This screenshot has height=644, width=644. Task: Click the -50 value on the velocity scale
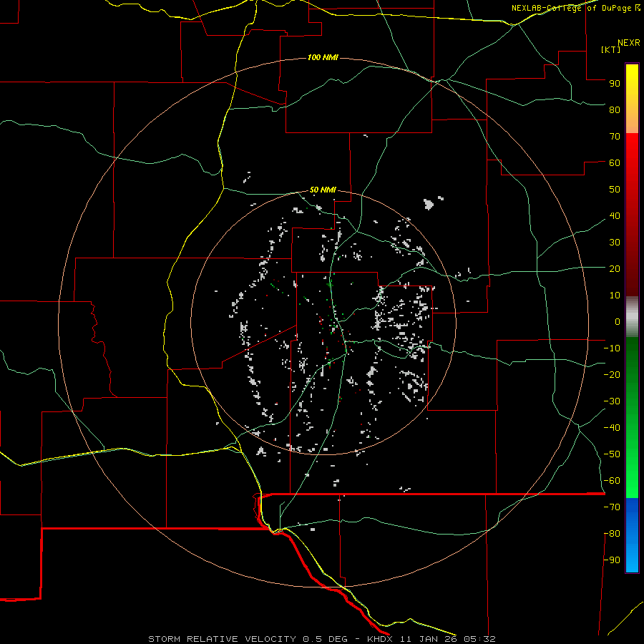(x=612, y=454)
